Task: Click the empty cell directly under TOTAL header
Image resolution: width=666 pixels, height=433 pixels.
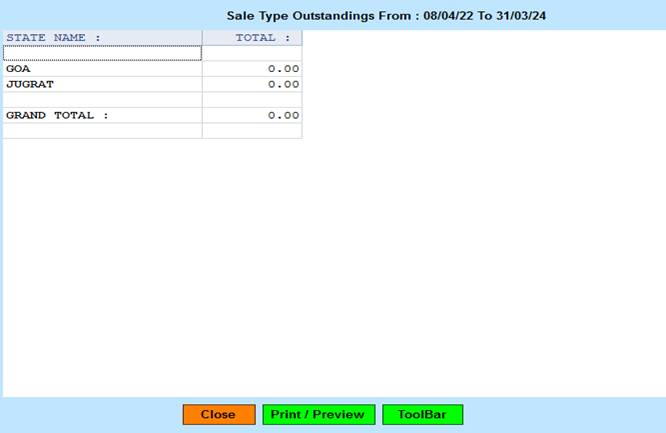Action: pos(252,53)
